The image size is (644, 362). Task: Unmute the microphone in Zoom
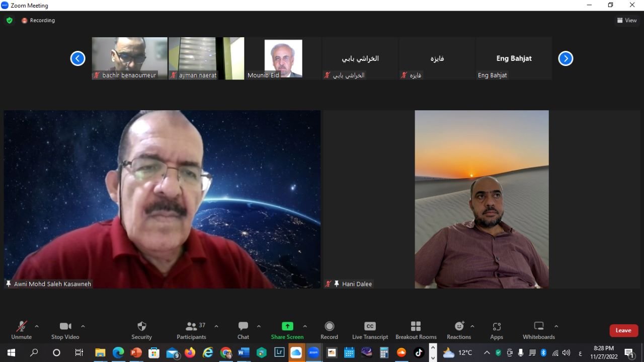21,330
